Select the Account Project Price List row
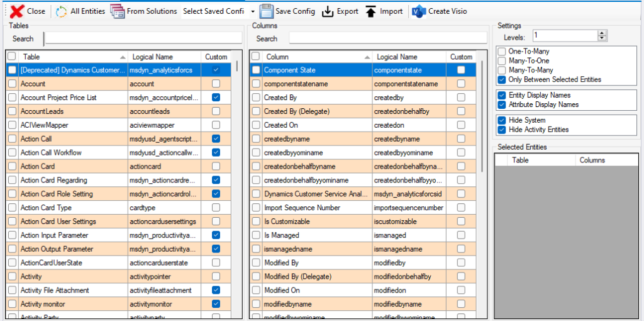 [119, 98]
